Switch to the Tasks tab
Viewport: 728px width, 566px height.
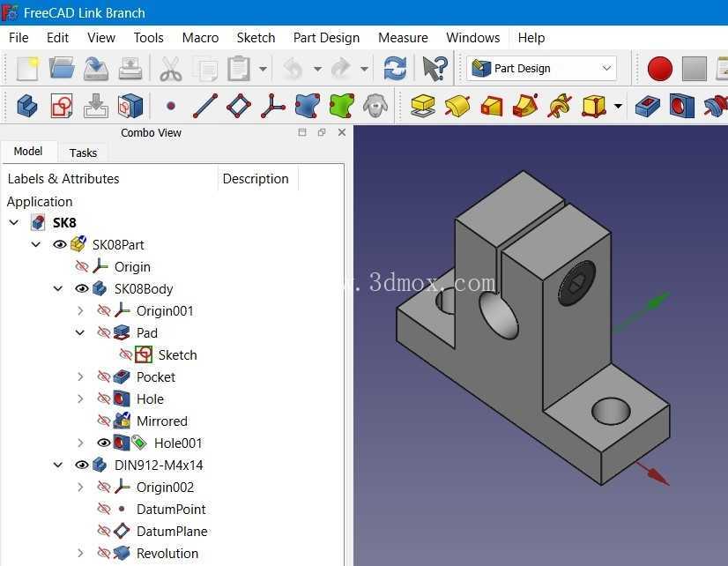click(x=83, y=153)
